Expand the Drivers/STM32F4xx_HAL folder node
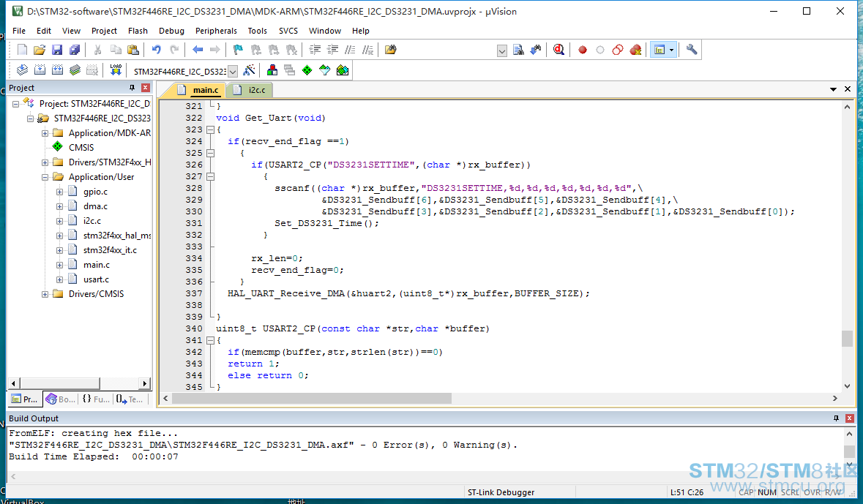The width and height of the screenshot is (863, 504). 45,162
